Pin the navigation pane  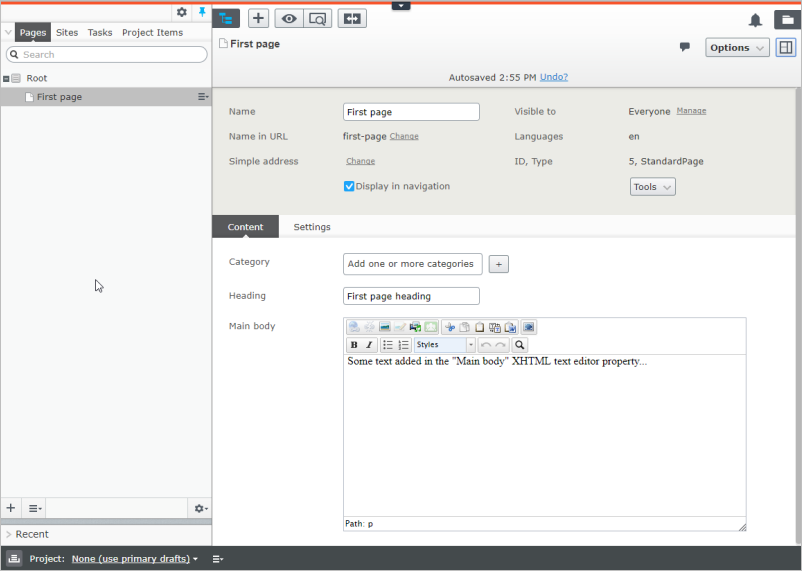point(202,12)
